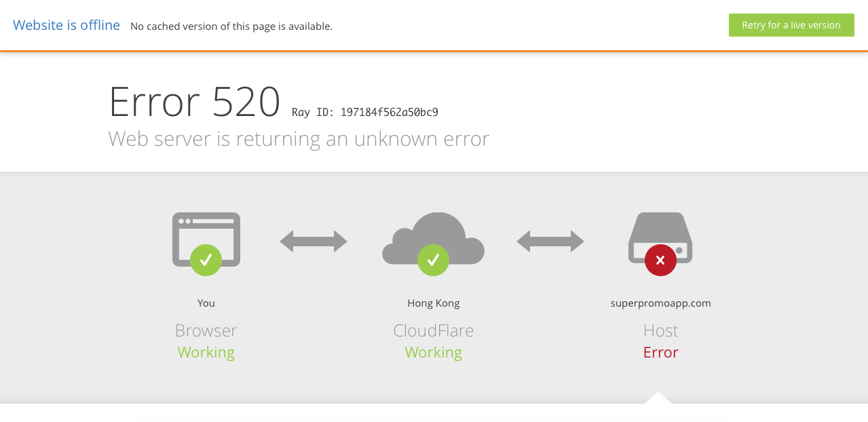The width and height of the screenshot is (868, 422).
Task: Click the white pointer triangle below Host
Action: tap(658, 398)
